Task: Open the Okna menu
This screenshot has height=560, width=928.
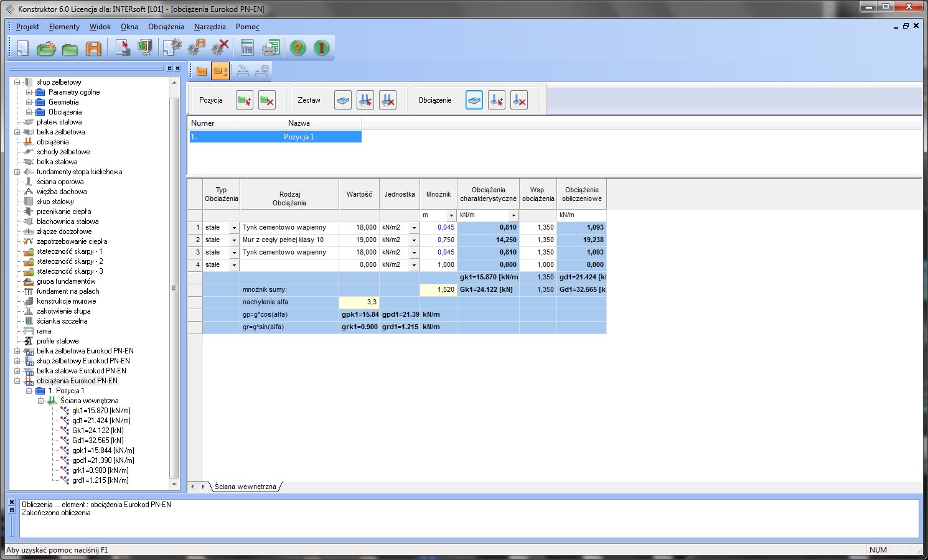Action: [129, 27]
